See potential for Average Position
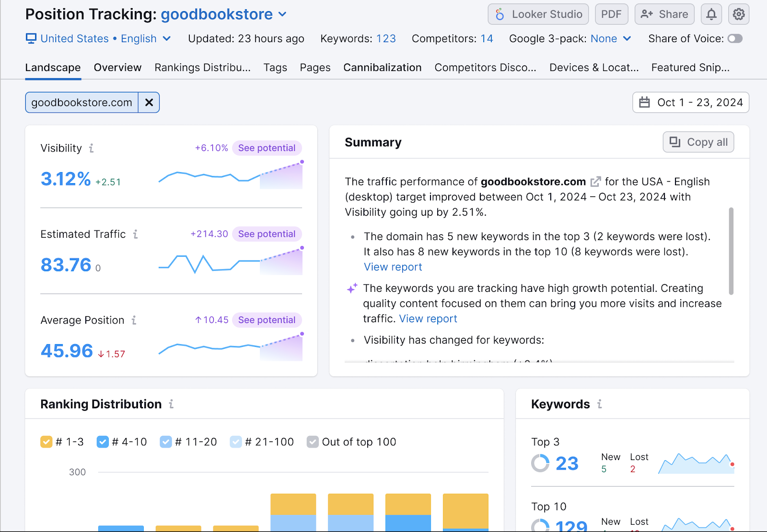The image size is (767, 532). 267,320
